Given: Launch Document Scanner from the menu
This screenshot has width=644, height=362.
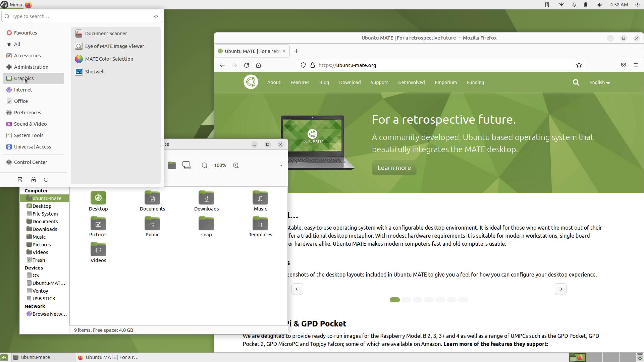Looking at the screenshot, I should pos(115,34).
